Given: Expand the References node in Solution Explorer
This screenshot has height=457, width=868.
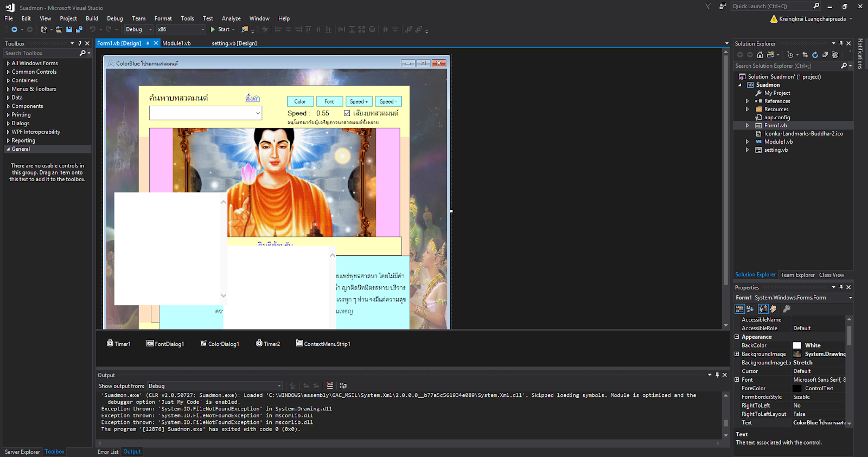Looking at the screenshot, I should point(748,101).
